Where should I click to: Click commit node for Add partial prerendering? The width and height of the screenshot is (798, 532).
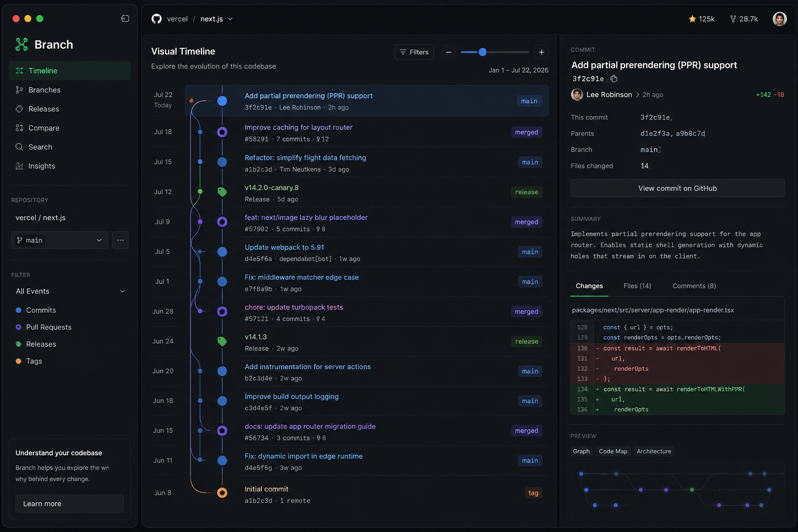point(222,101)
